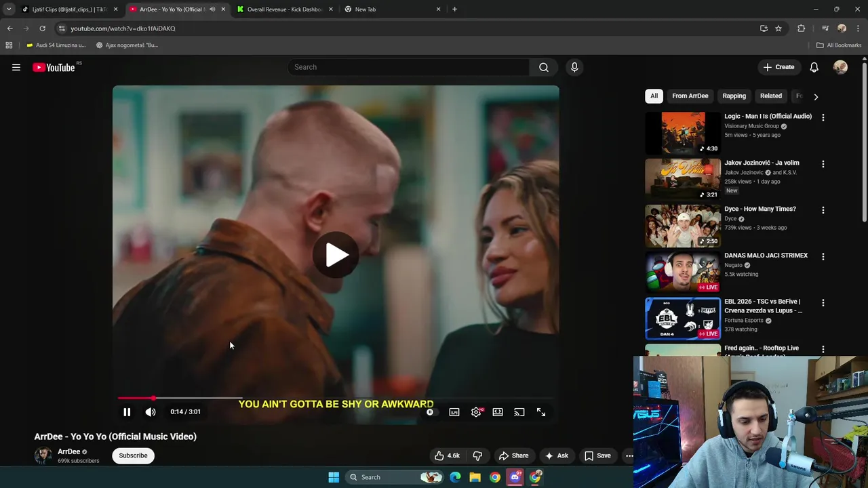Open Chrome extensions puzzle icon
This screenshot has height=488, width=868.
[x=802, y=28]
